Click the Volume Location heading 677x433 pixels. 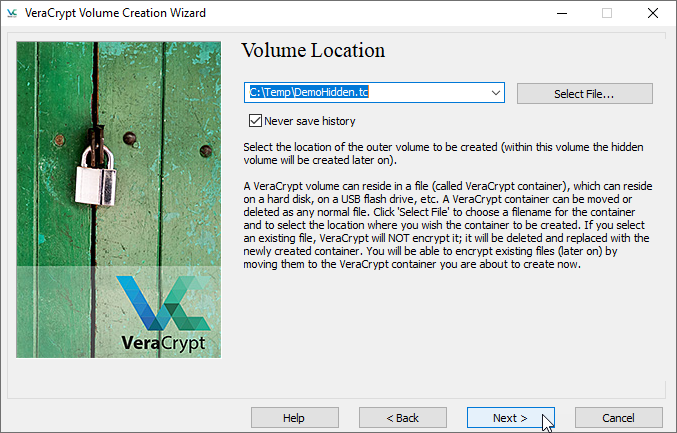pyautogui.click(x=313, y=50)
